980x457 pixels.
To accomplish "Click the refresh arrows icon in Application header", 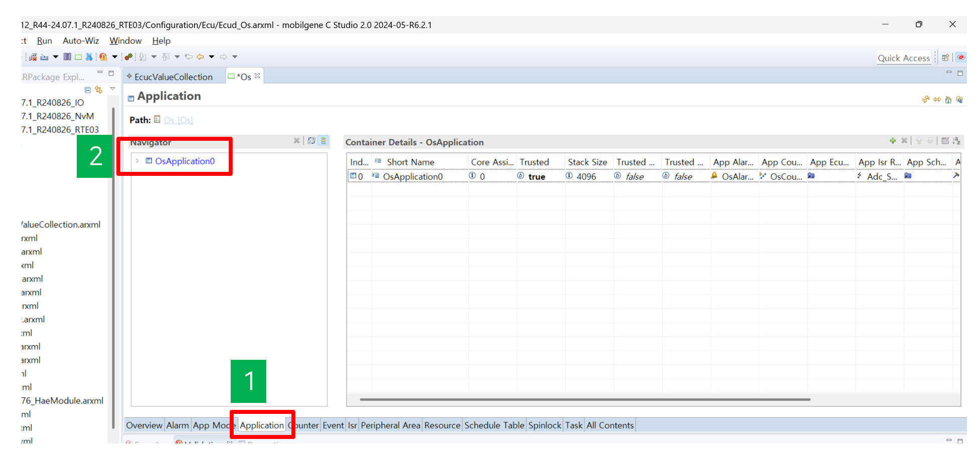I will (x=925, y=100).
